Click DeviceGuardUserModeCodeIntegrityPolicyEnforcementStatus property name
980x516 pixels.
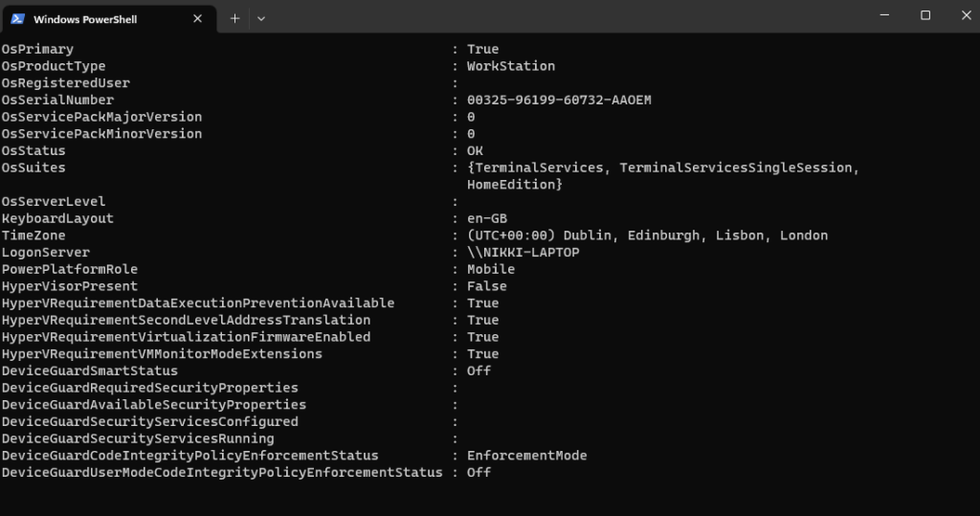click(222, 472)
